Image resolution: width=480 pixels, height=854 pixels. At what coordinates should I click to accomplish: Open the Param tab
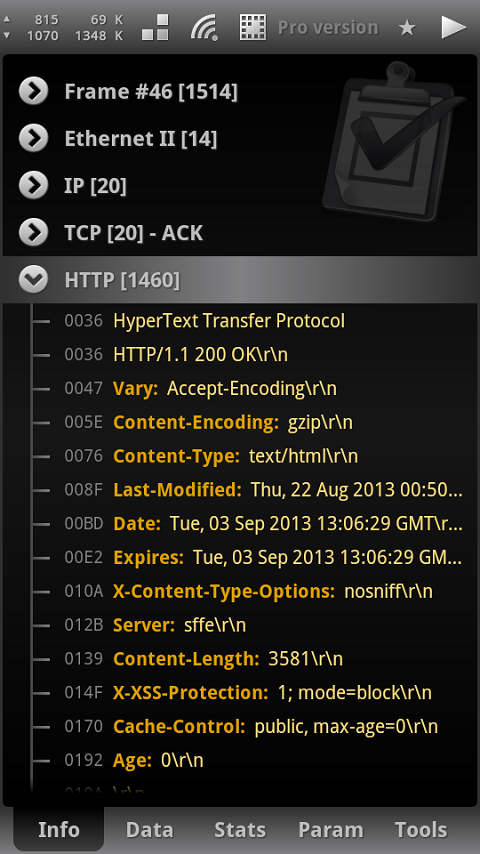[331, 829]
